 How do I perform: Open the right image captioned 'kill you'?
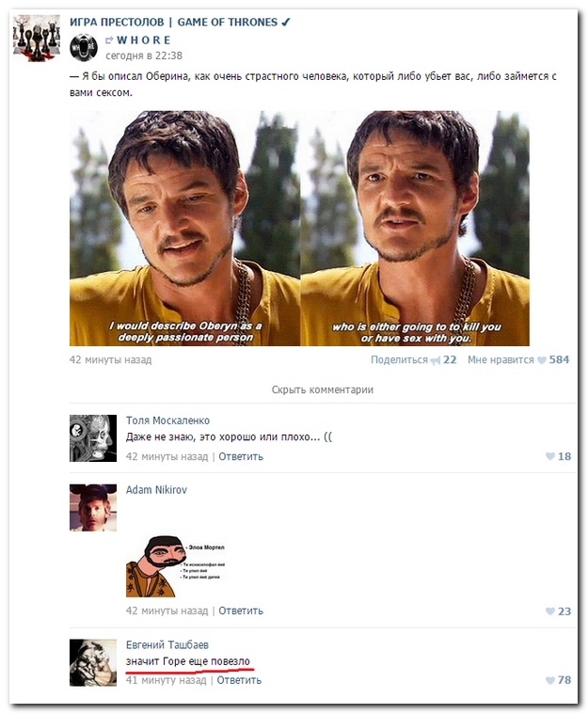[x=415, y=229]
